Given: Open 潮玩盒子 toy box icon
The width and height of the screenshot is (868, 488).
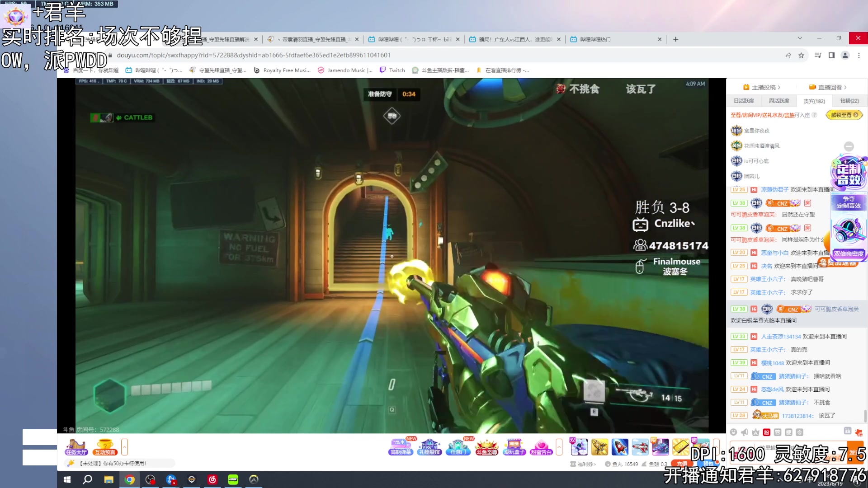Looking at the screenshot, I should [x=514, y=446].
